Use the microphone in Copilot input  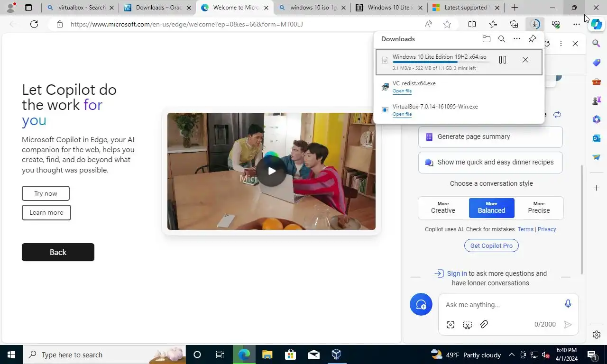(568, 304)
